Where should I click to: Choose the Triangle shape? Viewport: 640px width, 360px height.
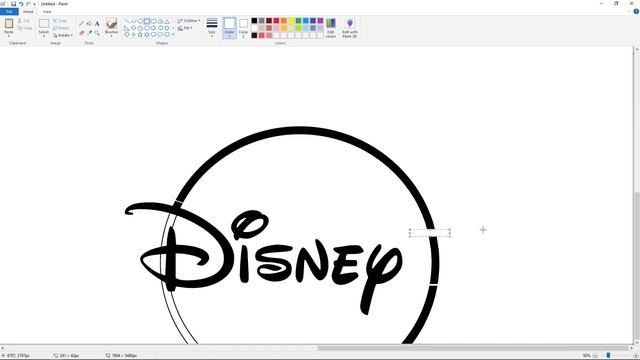(167, 21)
